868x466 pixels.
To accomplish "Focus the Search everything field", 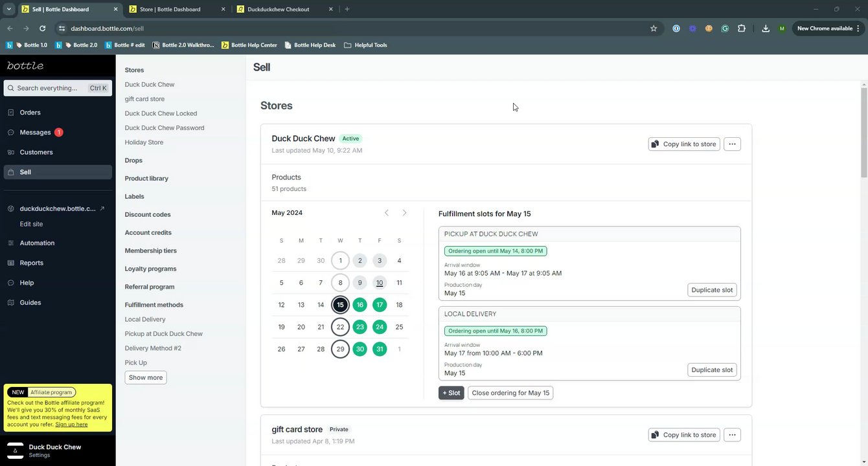I will pyautogui.click(x=58, y=88).
